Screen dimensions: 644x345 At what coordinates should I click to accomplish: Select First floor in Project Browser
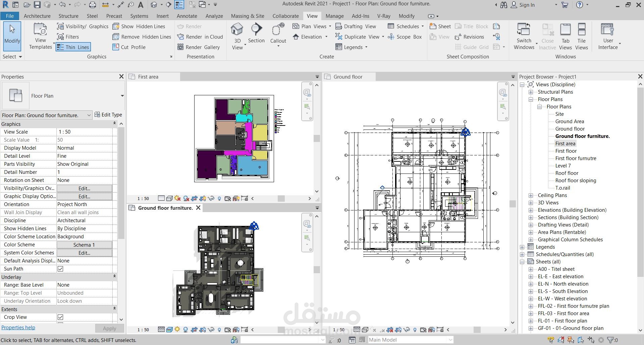[x=566, y=151]
